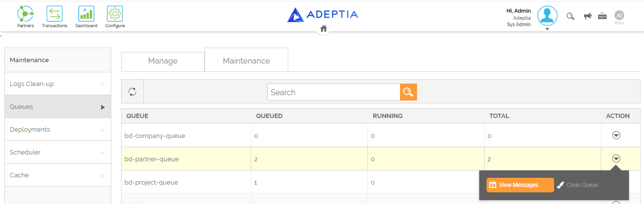Click the AI Beta icon
644x204 pixels.
pos(619,16)
